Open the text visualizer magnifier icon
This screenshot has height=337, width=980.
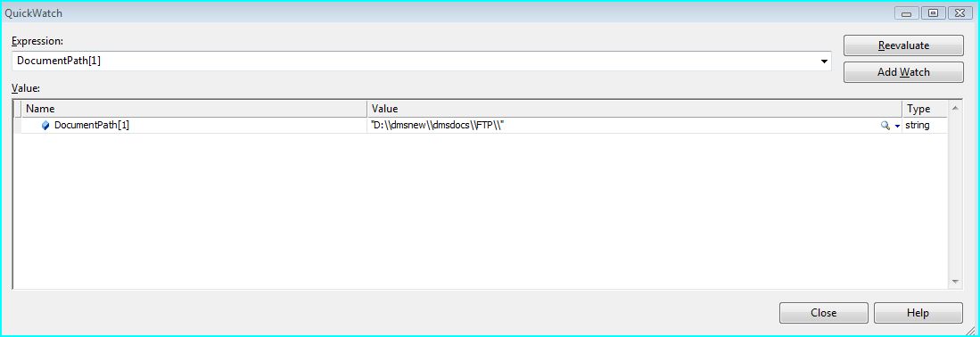click(885, 126)
